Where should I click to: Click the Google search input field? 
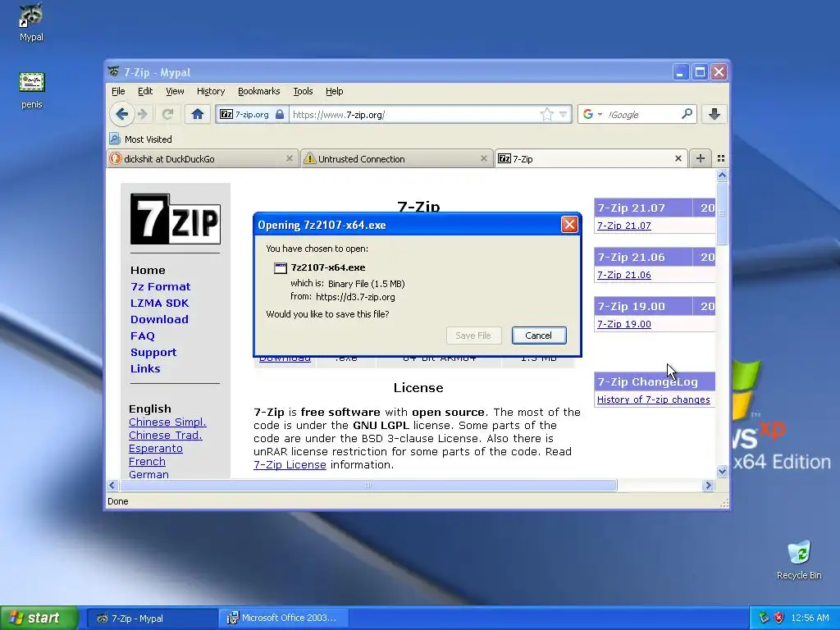click(641, 114)
